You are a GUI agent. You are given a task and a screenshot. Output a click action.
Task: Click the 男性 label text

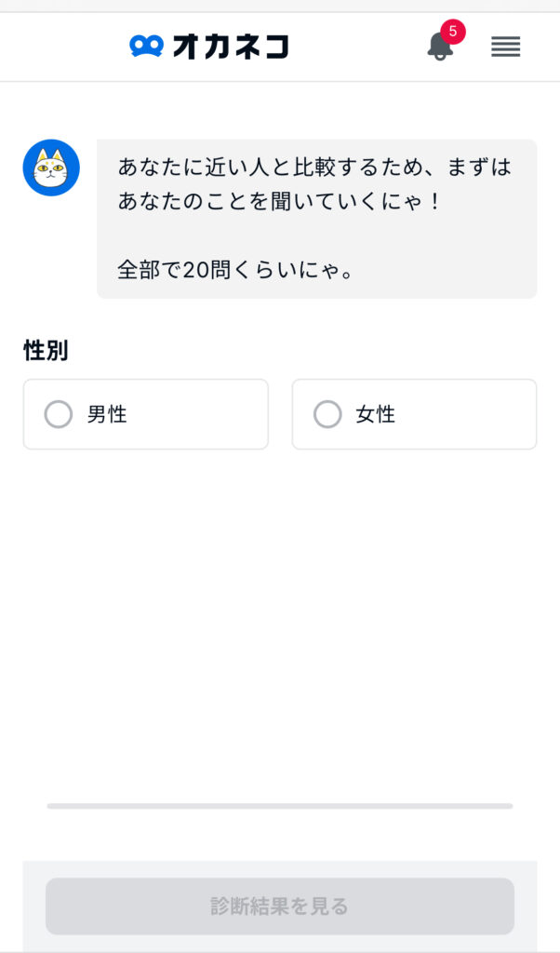107,414
